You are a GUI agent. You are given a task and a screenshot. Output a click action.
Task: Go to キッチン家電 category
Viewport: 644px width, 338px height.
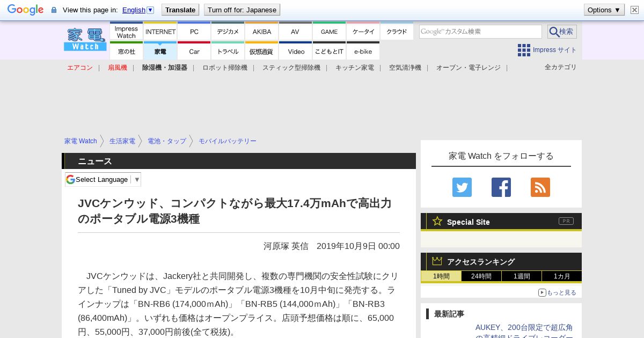pyautogui.click(x=355, y=68)
